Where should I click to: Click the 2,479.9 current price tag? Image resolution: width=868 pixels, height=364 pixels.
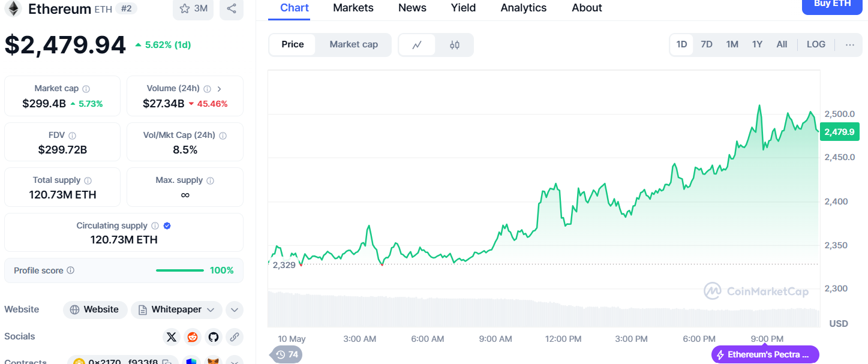coord(839,132)
